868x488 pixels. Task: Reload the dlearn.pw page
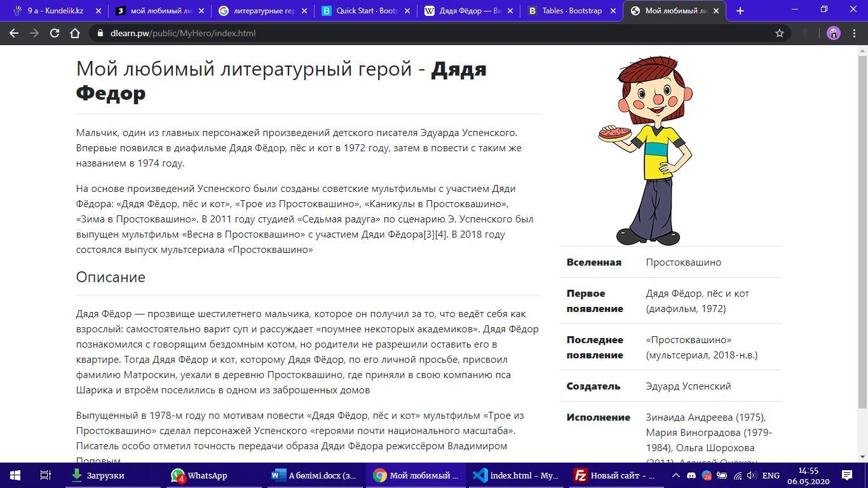pyautogui.click(x=55, y=33)
